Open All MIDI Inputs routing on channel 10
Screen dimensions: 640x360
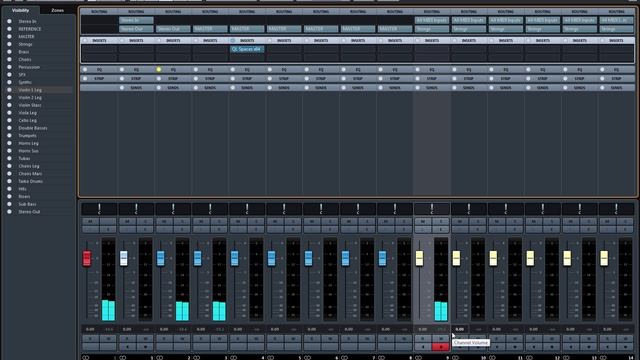469,20
